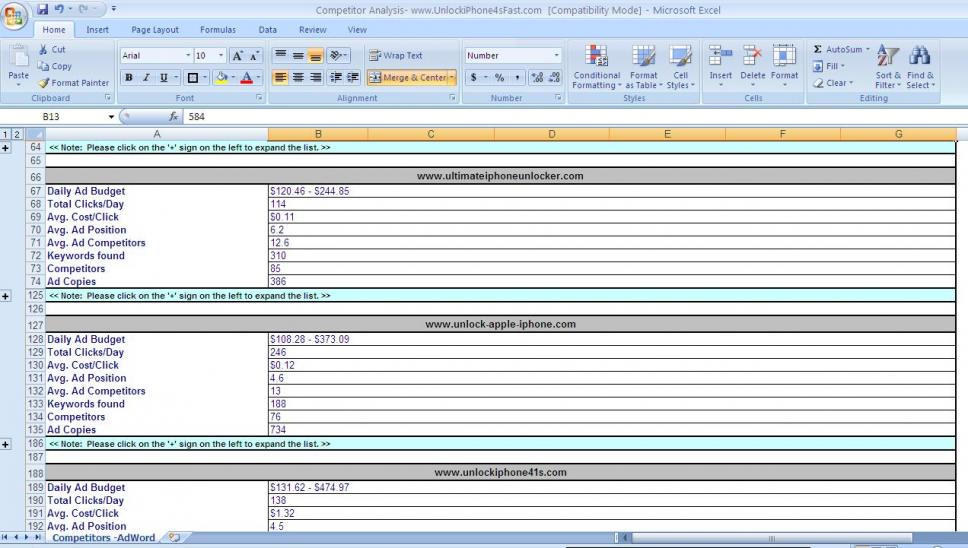Open the Arial font name dropdown
The image size is (968, 548).
pos(188,56)
